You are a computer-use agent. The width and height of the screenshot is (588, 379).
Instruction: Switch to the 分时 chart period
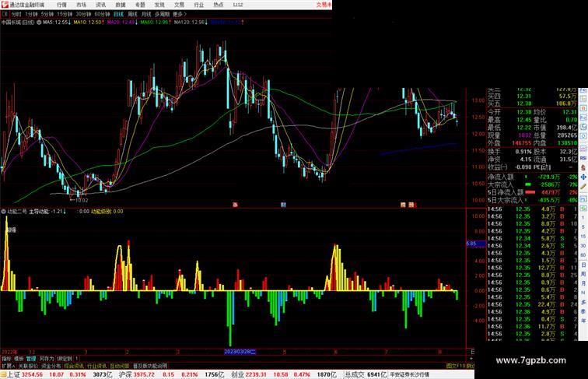[16, 14]
